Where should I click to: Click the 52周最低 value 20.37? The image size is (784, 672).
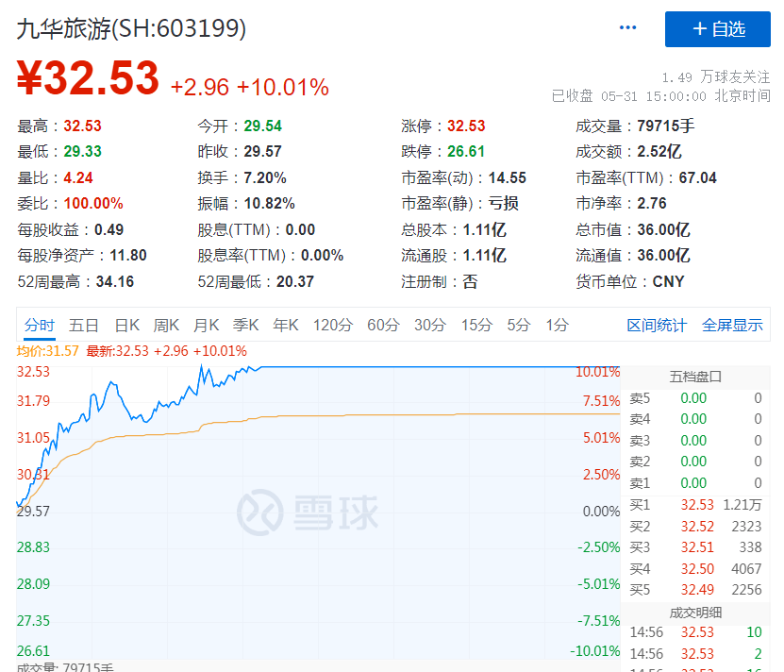pos(295,281)
